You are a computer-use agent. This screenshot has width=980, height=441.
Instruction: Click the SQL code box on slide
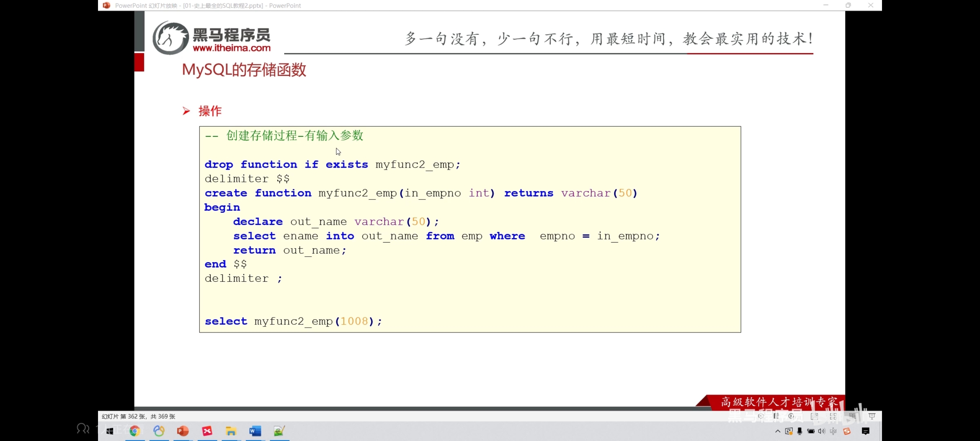[470, 229]
